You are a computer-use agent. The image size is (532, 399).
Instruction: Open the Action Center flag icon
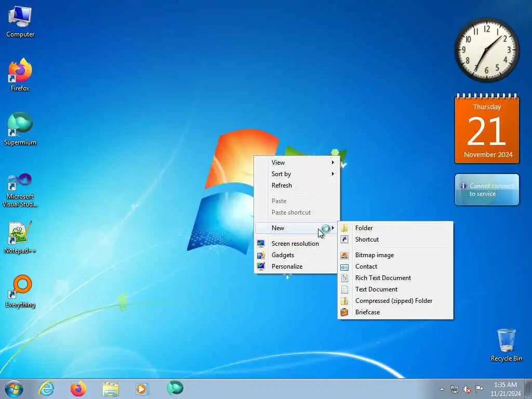pyautogui.click(x=479, y=389)
